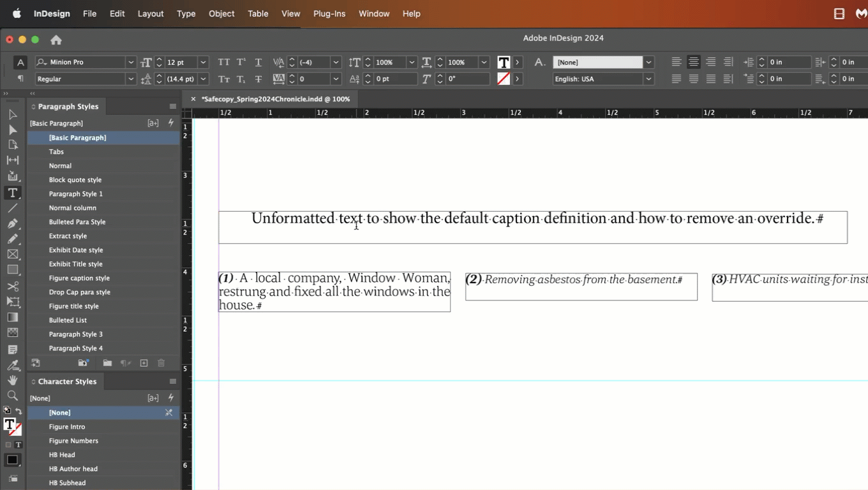Viewport: 868px width, 490px height.
Task: Apply the Figure caption style
Action: pos(103,278)
